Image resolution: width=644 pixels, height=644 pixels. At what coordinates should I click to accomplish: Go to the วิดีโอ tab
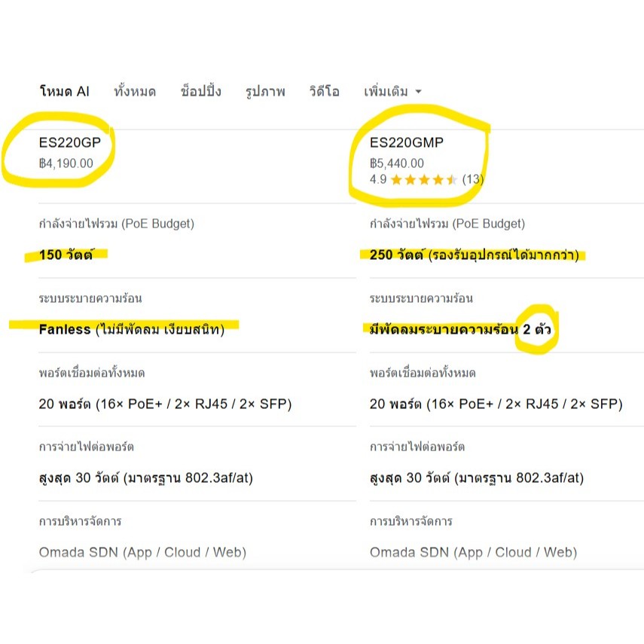click(324, 91)
